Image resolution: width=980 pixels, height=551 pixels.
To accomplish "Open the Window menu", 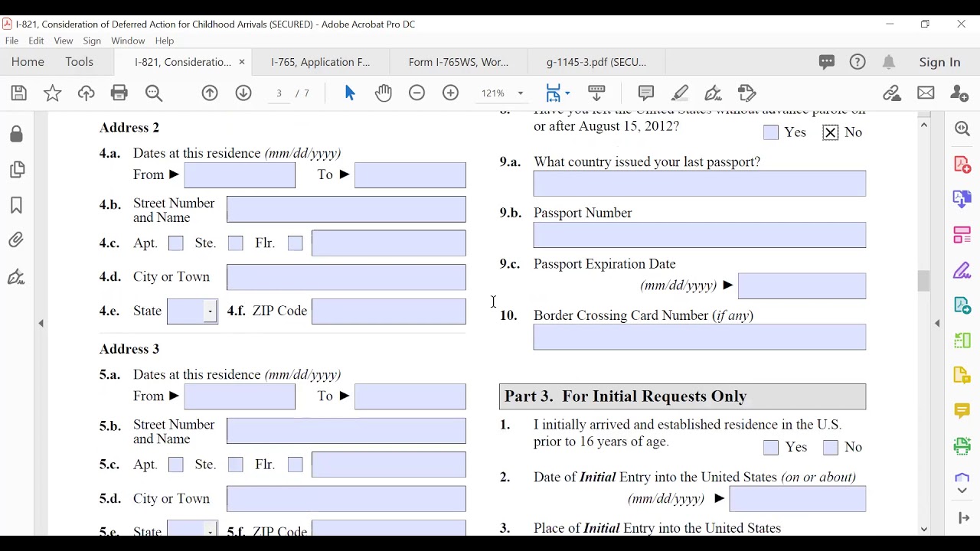I will pos(128,41).
